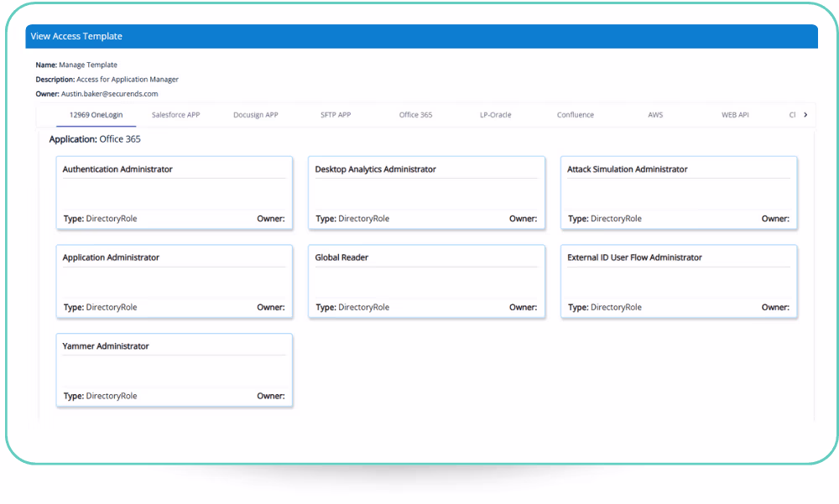Switch to the 12969 OneLogin tab
Image resolution: width=839 pixels, height=504 pixels.
(x=96, y=115)
